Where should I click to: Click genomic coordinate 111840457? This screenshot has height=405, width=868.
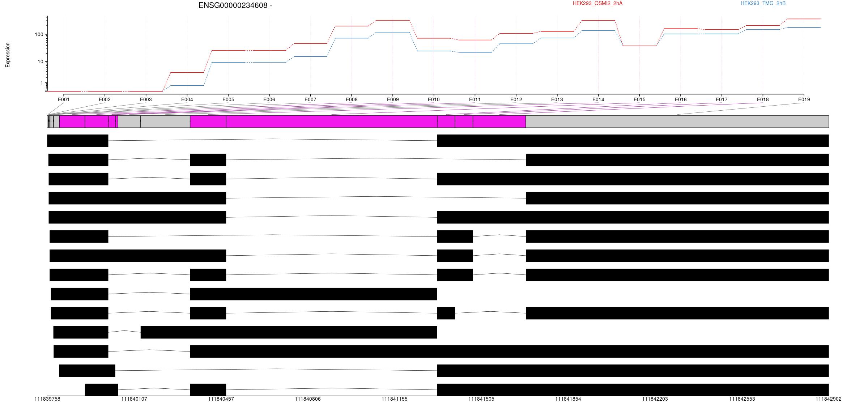pyautogui.click(x=221, y=399)
